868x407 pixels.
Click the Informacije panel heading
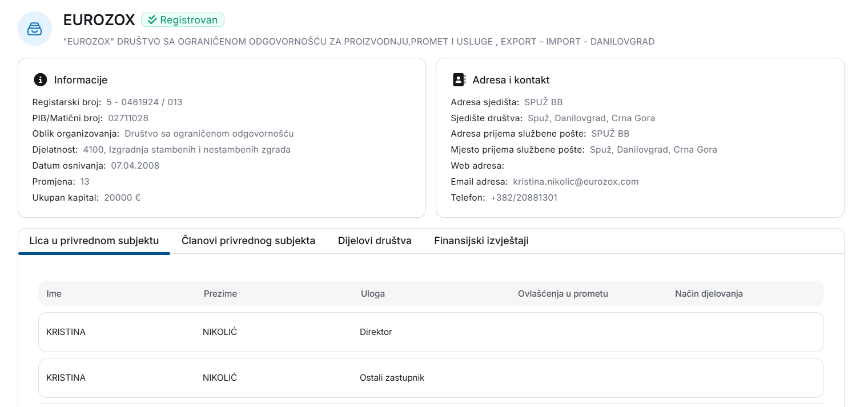(81, 80)
